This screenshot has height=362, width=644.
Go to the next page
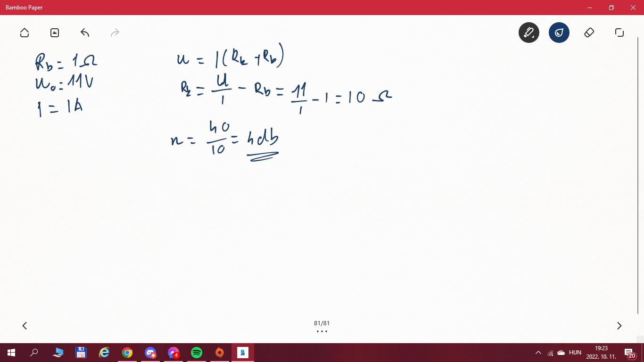[x=619, y=326]
